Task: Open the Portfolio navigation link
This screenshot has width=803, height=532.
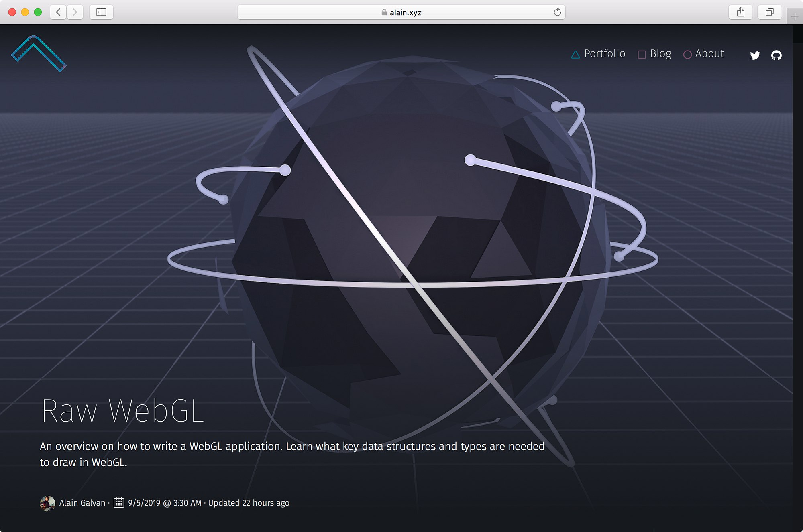Action: coord(598,54)
